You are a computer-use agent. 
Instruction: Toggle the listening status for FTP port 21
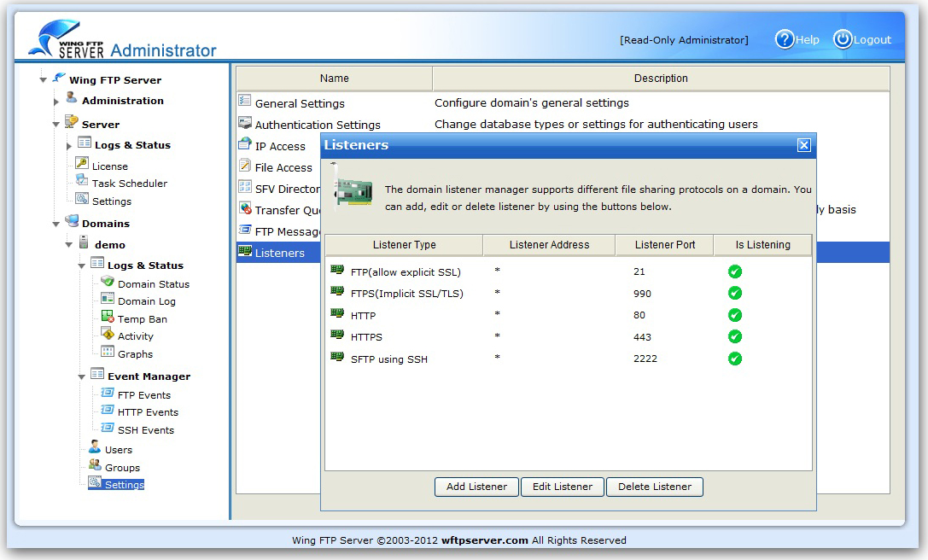click(x=734, y=271)
